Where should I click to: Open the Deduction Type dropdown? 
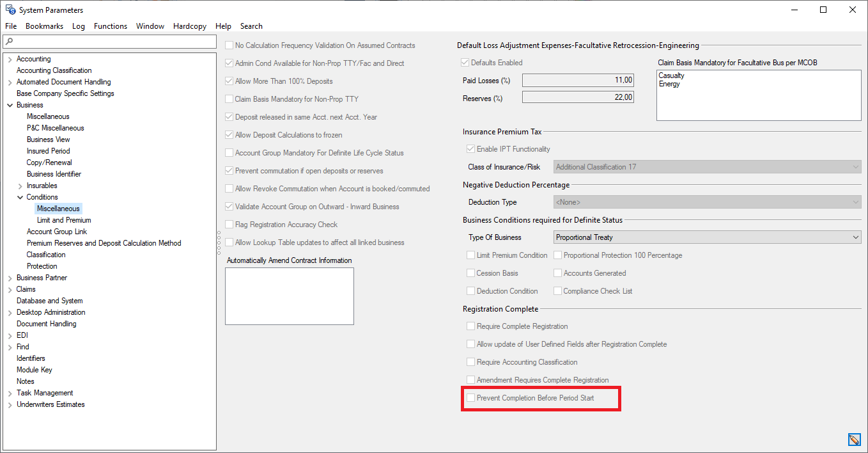point(856,202)
